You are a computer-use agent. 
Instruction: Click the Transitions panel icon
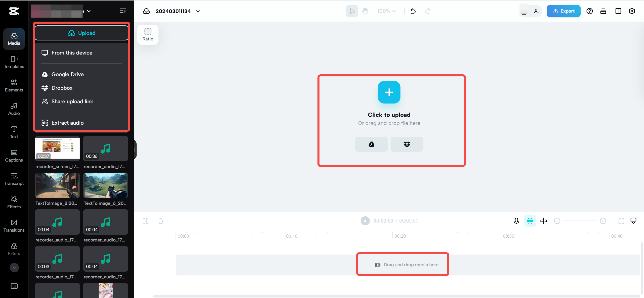click(x=14, y=225)
